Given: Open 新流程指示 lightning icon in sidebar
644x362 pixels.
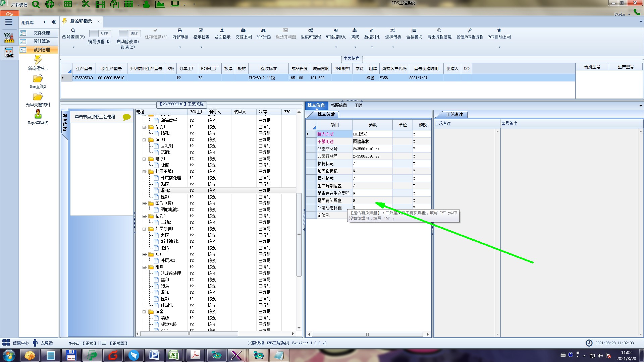Looking at the screenshot, I should tap(38, 60).
